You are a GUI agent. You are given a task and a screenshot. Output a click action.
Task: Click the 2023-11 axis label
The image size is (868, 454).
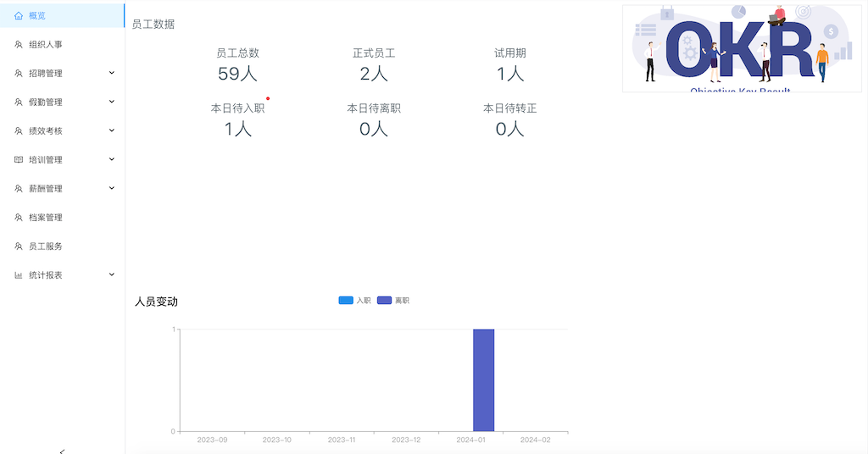pyautogui.click(x=342, y=440)
